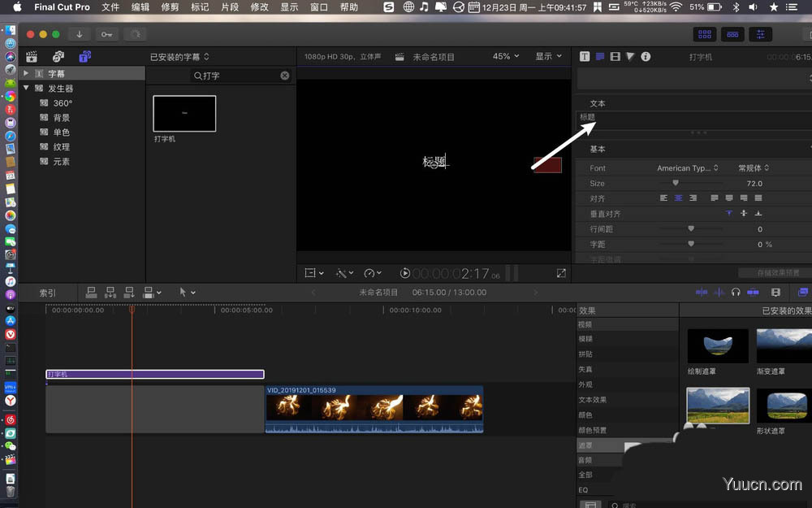
Task: Open the 标记 menu
Action: point(200,7)
